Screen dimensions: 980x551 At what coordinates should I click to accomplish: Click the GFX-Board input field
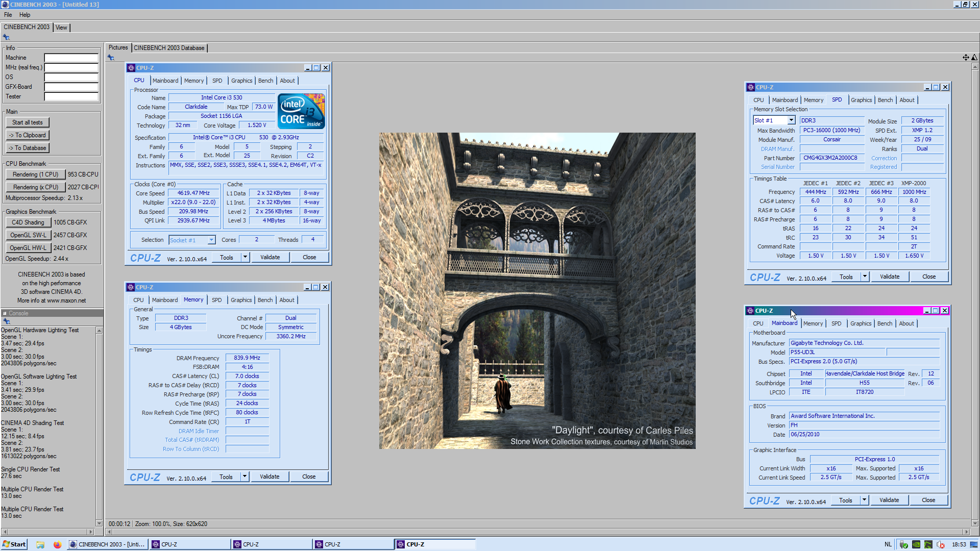(71, 87)
